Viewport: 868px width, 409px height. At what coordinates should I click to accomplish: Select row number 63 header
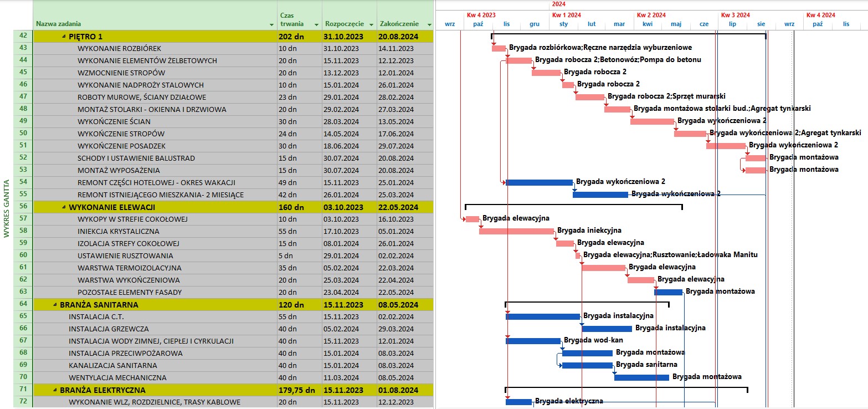23,292
